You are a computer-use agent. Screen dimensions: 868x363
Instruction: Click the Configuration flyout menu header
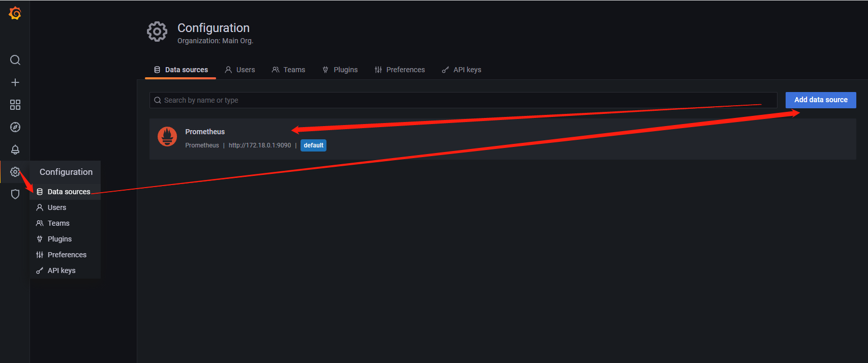[x=66, y=172]
